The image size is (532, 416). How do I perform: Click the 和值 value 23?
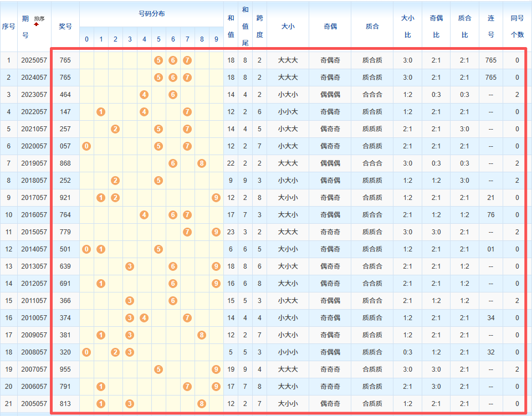(x=231, y=232)
